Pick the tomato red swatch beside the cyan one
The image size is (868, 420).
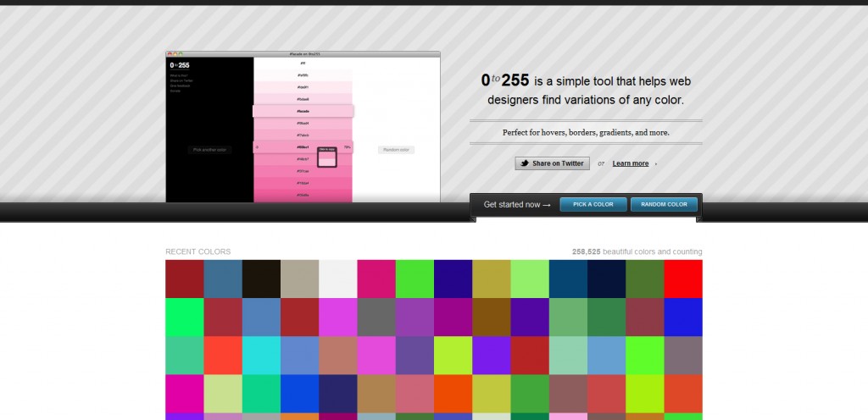[223, 356]
